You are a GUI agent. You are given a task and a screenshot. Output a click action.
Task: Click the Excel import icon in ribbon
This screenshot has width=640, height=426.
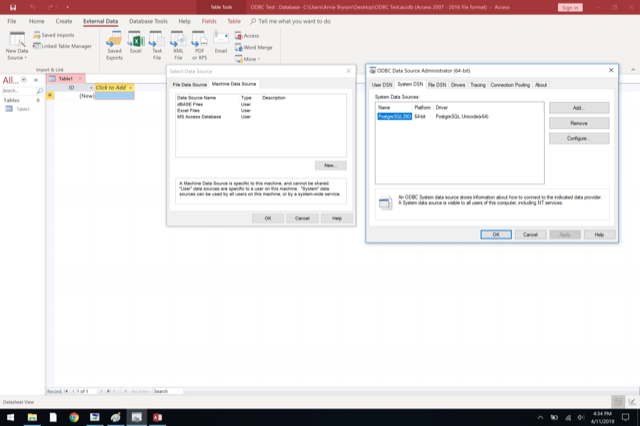pos(135,43)
